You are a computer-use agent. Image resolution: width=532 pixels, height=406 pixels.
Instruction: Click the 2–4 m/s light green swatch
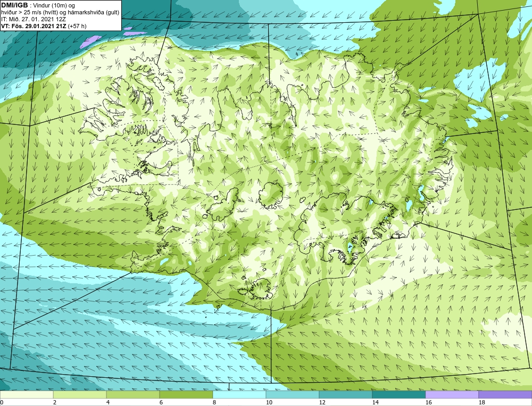(80, 394)
